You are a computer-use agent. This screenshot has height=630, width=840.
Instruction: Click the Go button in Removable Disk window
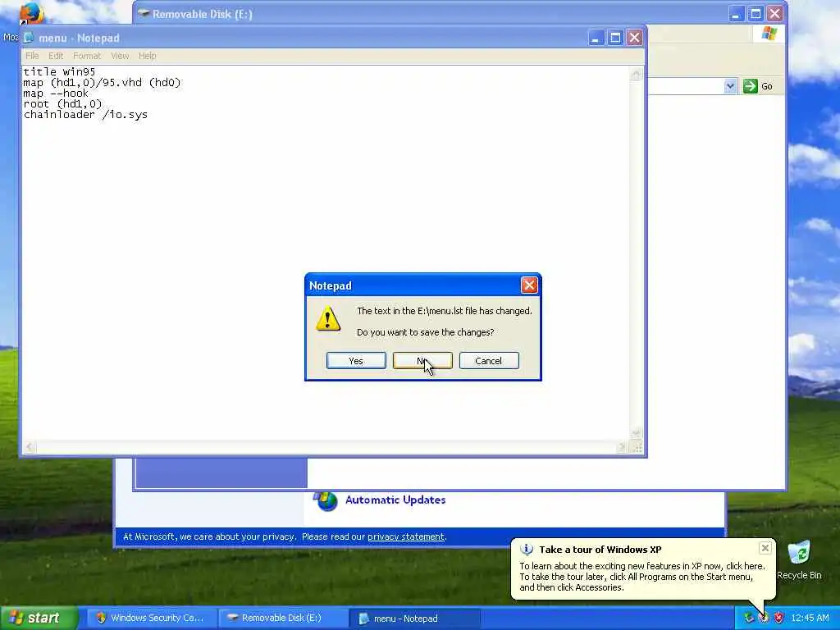coord(757,85)
